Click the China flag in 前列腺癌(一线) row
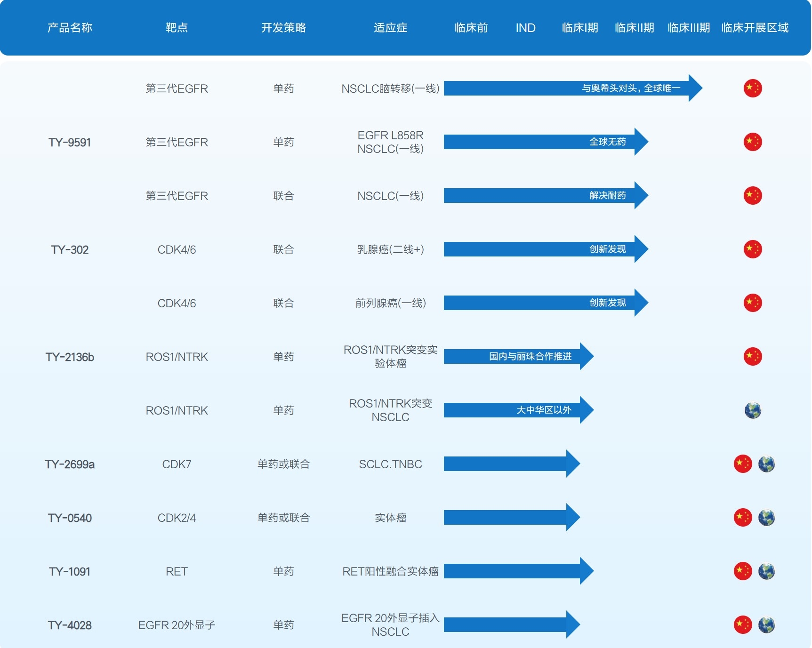The width and height of the screenshot is (812, 648). pyautogui.click(x=753, y=303)
